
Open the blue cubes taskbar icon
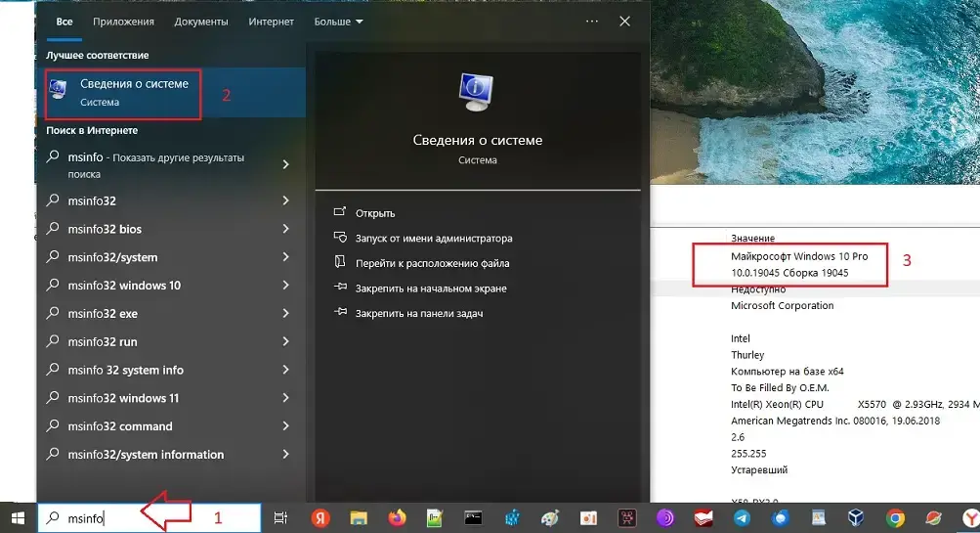(513, 518)
